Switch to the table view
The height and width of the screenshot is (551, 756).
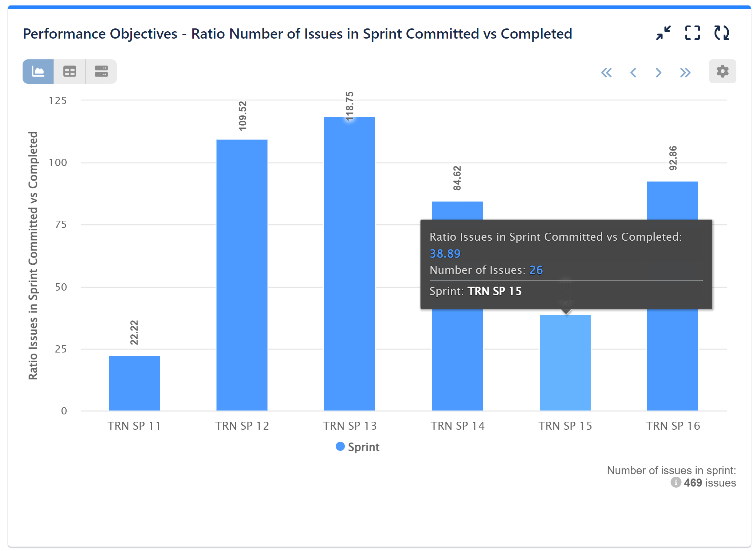pos(69,71)
